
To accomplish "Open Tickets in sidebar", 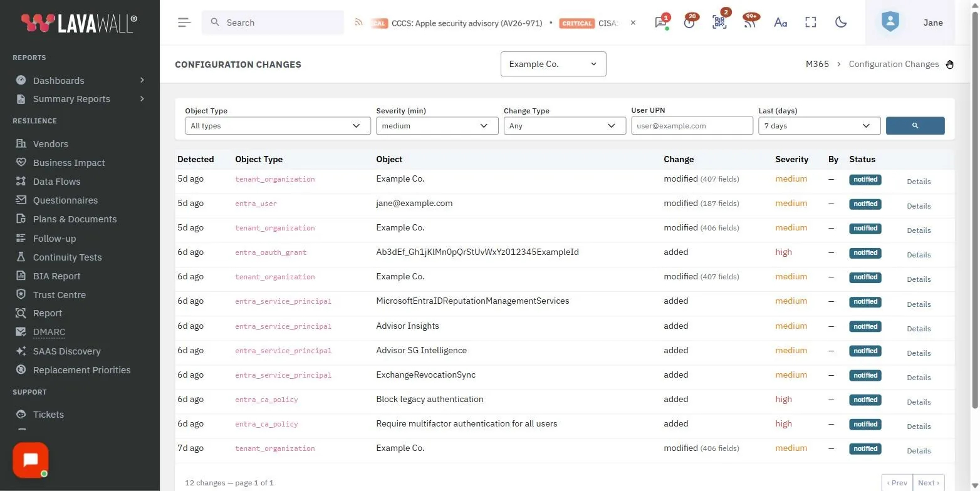I will coord(48,415).
